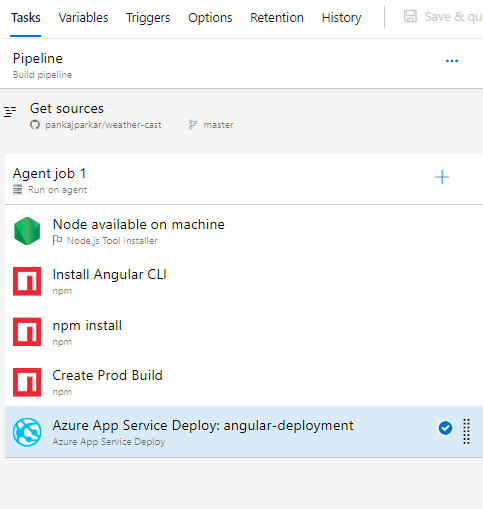Open the Triggers tab
Viewport: 483px width, 509px height.
[x=148, y=18]
